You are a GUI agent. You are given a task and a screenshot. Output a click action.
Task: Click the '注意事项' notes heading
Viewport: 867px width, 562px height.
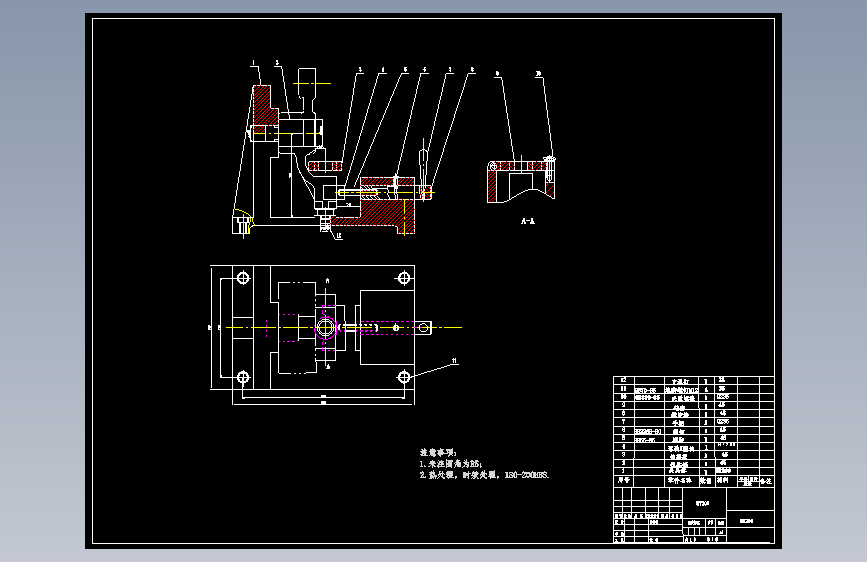(x=438, y=452)
